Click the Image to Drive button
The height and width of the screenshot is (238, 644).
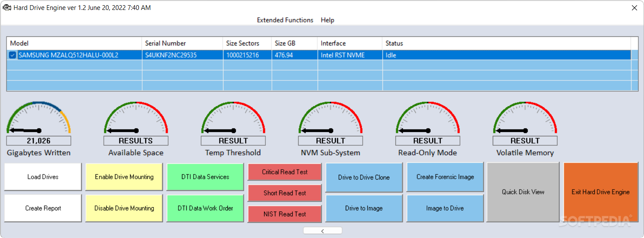pos(445,208)
